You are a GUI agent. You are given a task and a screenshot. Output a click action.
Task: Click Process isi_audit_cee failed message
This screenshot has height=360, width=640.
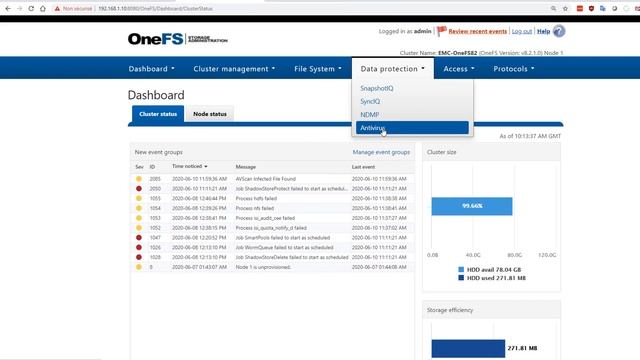pyautogui.click(x=265, y=218)
